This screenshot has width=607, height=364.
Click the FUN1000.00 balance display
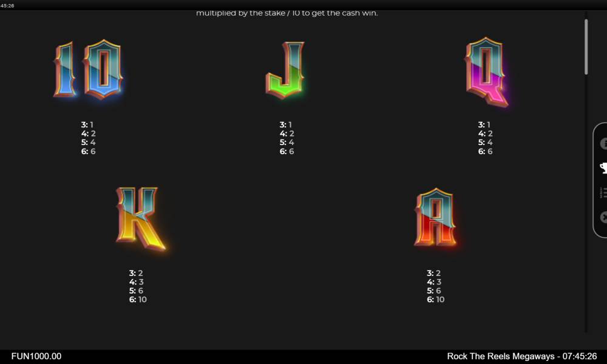(36, 356)
